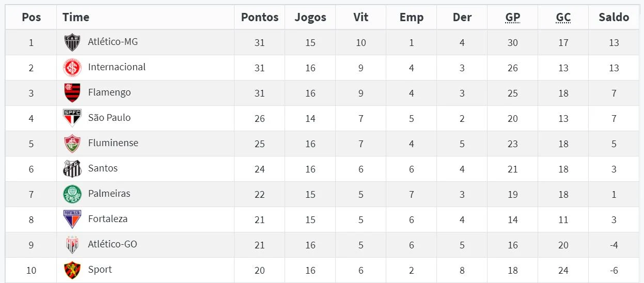644x283 pixels.
Task: Open the Palmeiras team name link
Action: (109, 194)
